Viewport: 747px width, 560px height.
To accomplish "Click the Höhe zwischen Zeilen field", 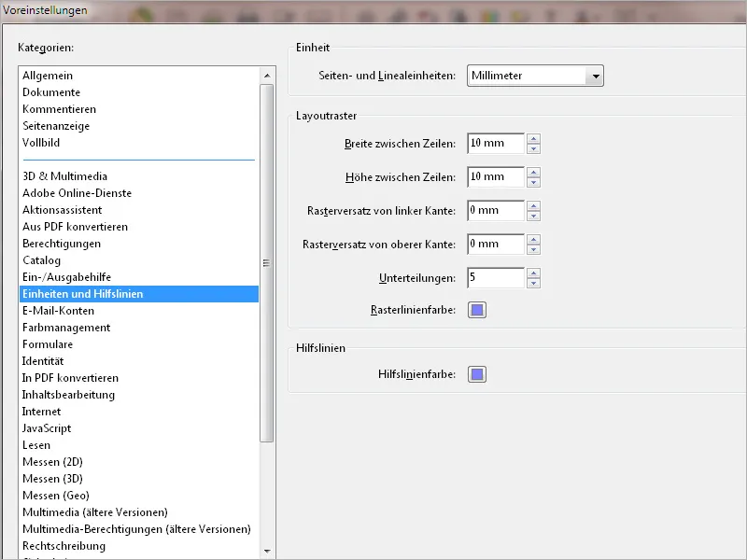I will pyautogui.click(x=496, y=177).
